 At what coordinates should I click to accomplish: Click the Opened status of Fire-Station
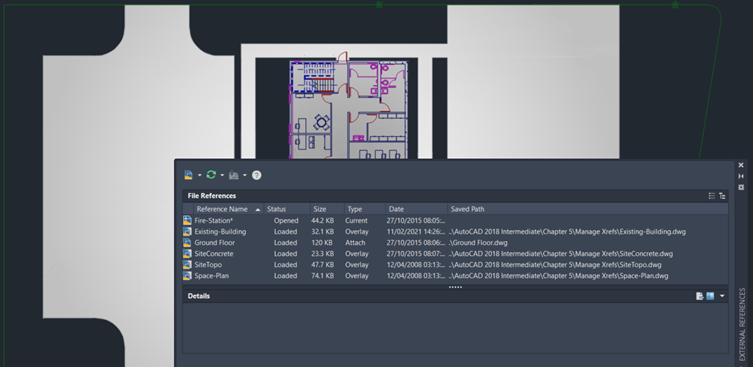click(x=286, y=220)
